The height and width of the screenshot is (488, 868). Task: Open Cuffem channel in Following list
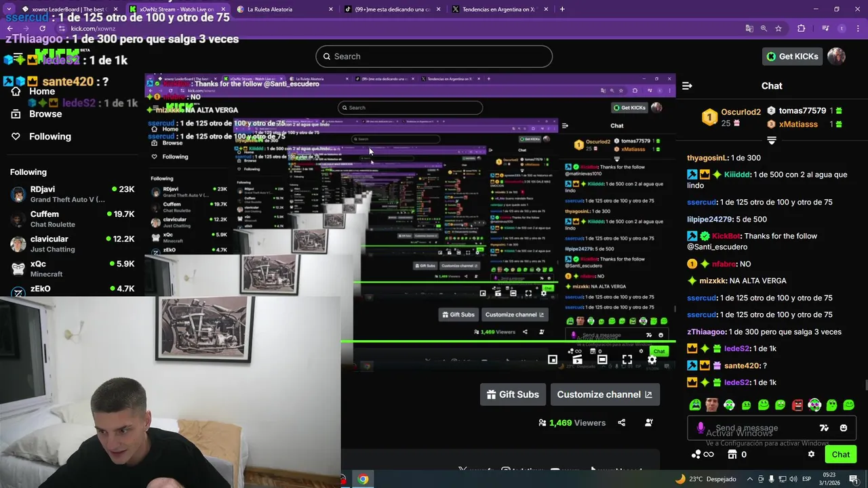tap(72, 219)
